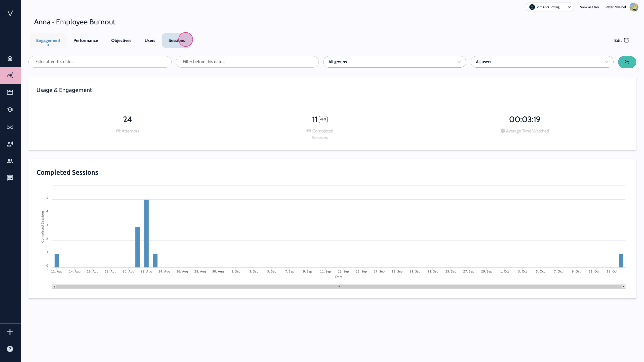644x362 pixels.
Task: Click View as User link
Action: click(x=589, y=7)
